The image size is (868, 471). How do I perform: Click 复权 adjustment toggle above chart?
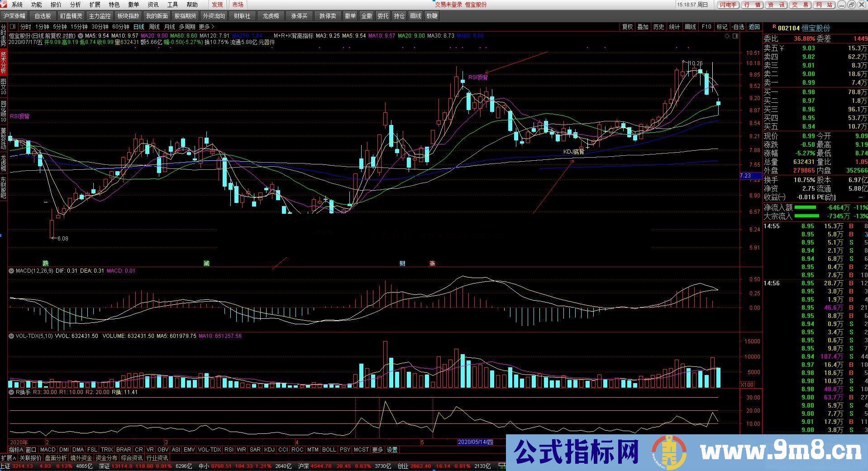(x=626, y=27)
